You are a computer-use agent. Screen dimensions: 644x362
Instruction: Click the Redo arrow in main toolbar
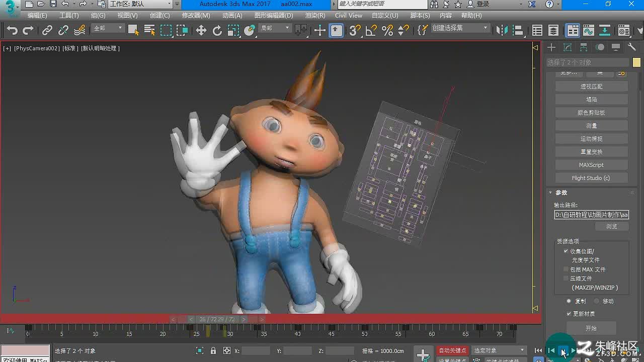point(28,31)
